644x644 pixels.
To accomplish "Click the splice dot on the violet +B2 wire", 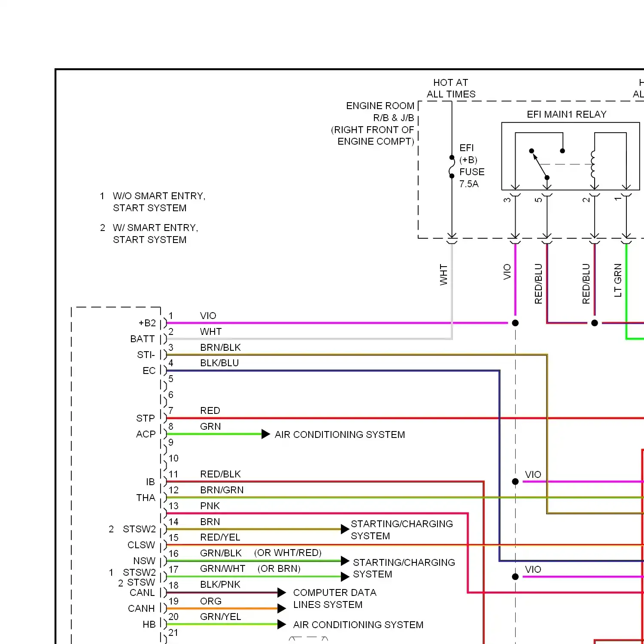I will tap(515, 323).
